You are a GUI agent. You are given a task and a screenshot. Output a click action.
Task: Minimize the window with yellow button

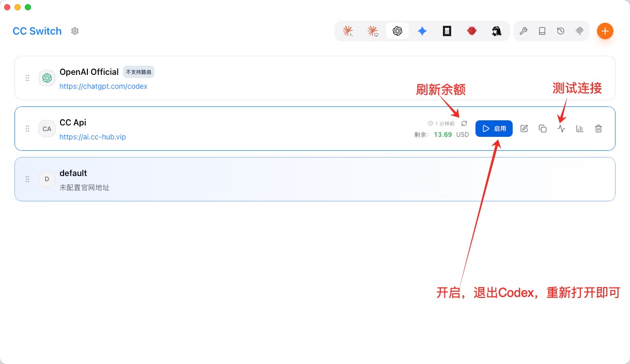pos(18,7)
